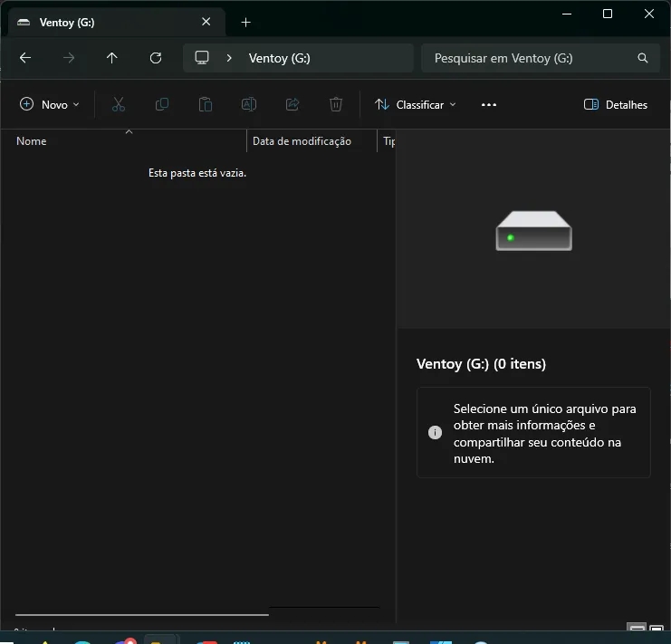Click the Rename icon in toolbar
This screenshot has height=644, width=671.
click(x=248, y=105)
